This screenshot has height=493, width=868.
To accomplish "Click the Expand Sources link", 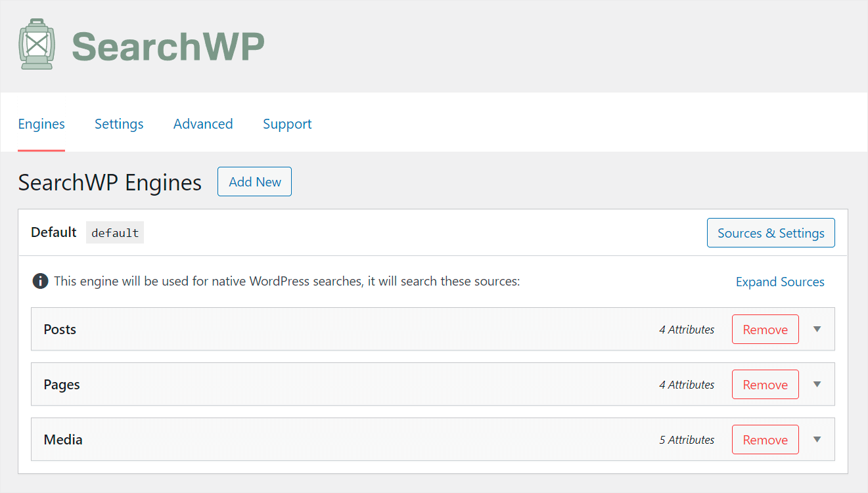I will point(780,282).
